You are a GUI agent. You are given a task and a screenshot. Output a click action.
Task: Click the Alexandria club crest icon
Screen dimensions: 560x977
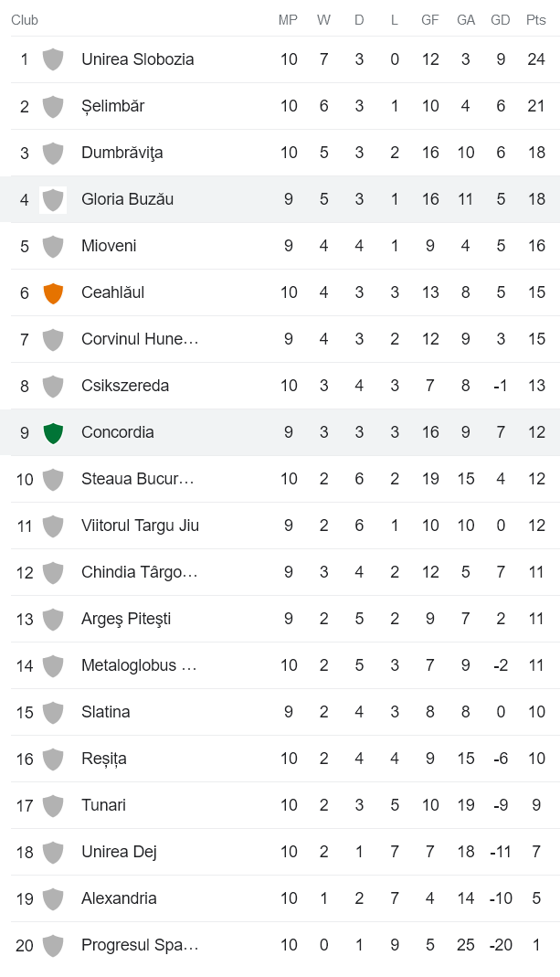pos(53,898)
